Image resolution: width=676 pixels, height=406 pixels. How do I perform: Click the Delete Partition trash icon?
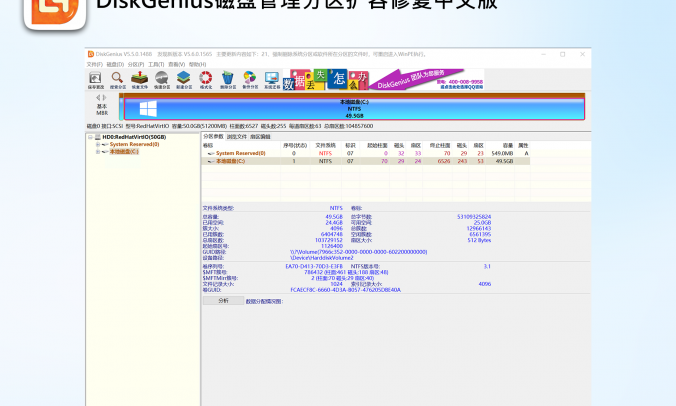228,80
